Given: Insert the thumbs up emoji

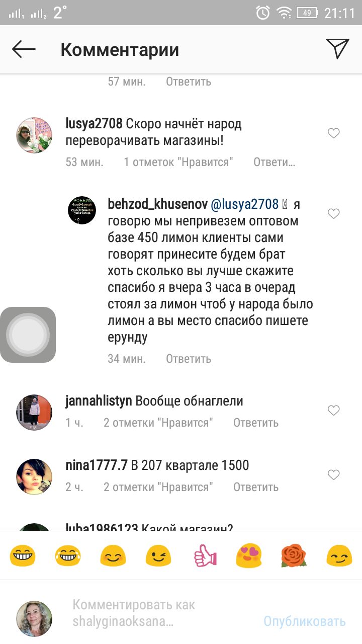Looking at the screenshot, I should coord(204,556).
